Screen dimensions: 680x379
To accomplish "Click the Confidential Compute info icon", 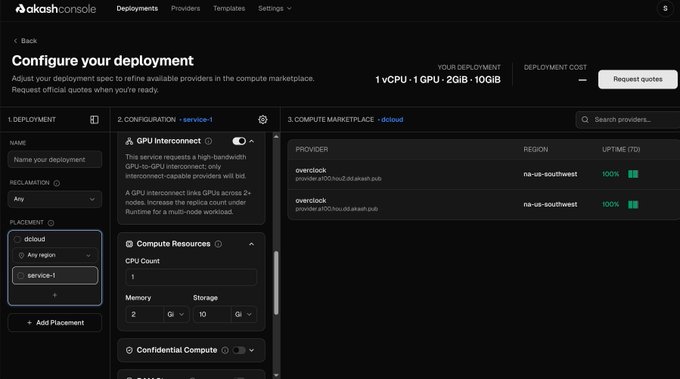I will [x=225, y=350].
